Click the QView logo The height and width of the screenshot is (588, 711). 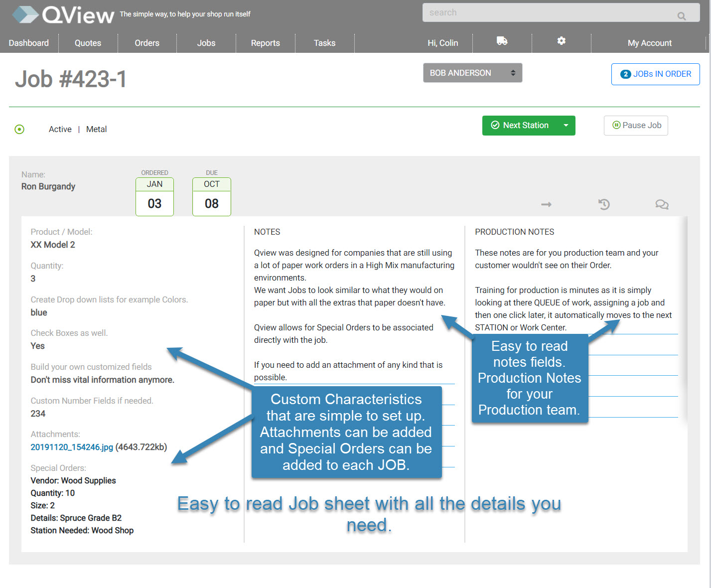pyautogui.click(x=63, y=15)
